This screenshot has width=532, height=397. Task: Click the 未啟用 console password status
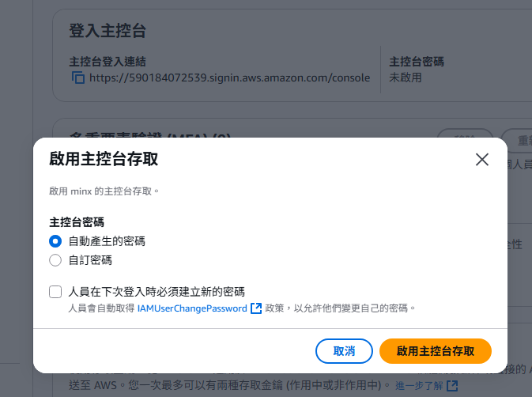coord(405,78)
